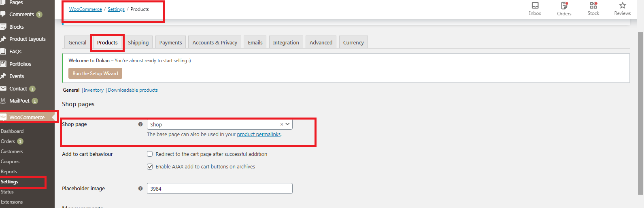Open the Shop page dropdown

[219, 124]
